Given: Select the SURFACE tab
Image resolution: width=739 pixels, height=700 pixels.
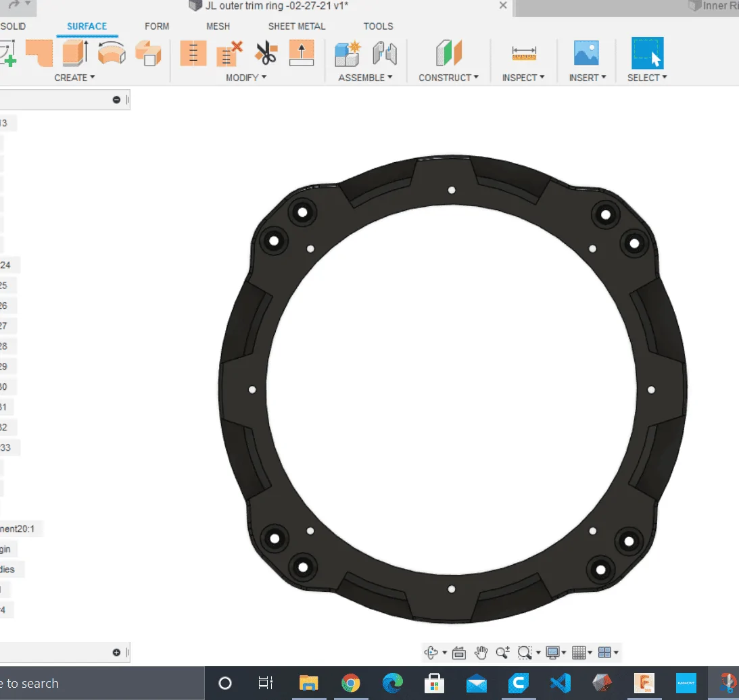Looking at the screenshot, I should pyautogui.click(x=87, y=26).
